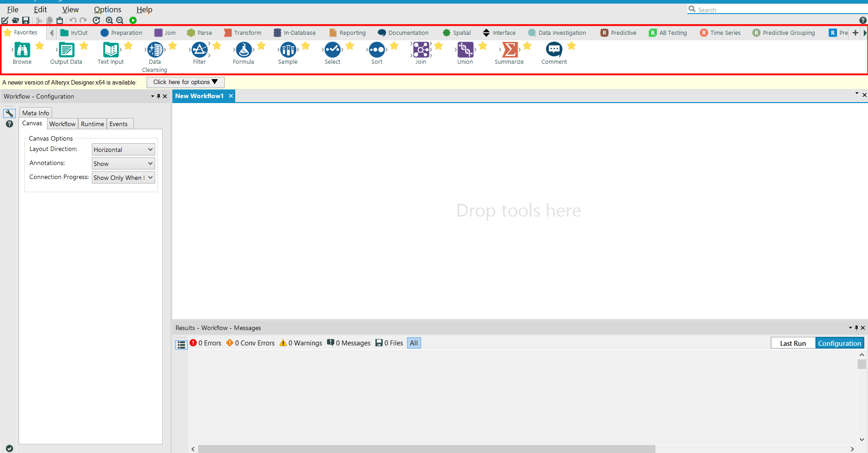
Task: Open the Options menu
Action: pyautogui.click(x=107, y=9)
